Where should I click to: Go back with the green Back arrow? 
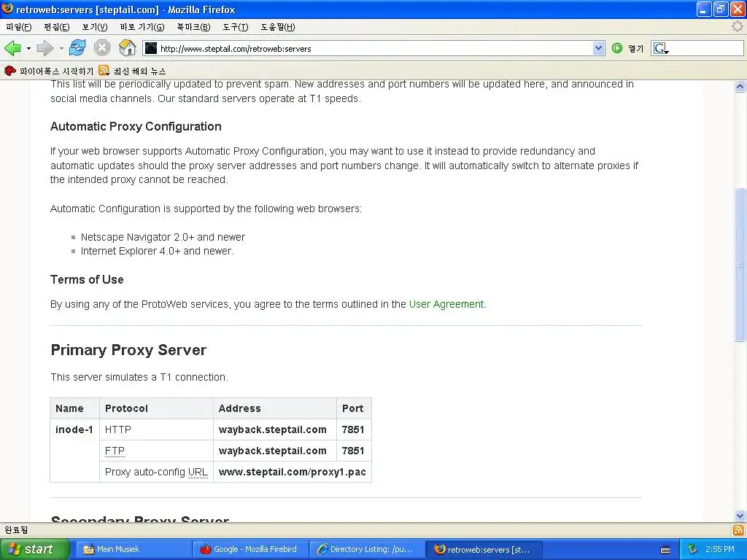click(12, 48)
